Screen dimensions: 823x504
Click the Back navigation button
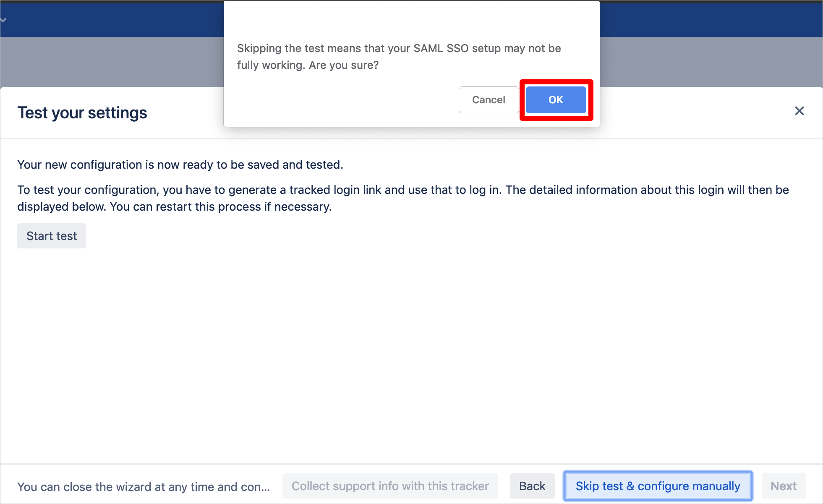(x=533, y=486)
